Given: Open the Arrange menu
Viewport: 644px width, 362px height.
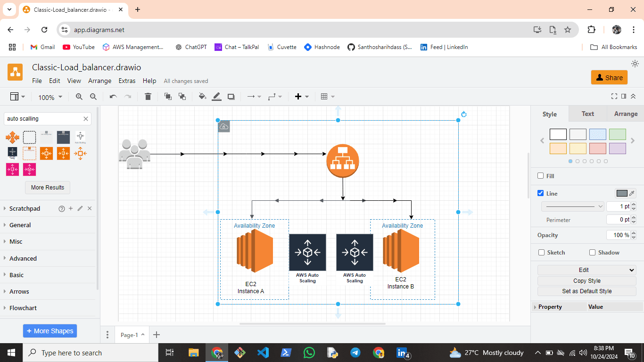Looking at the screenshot, I should [99, 81].
